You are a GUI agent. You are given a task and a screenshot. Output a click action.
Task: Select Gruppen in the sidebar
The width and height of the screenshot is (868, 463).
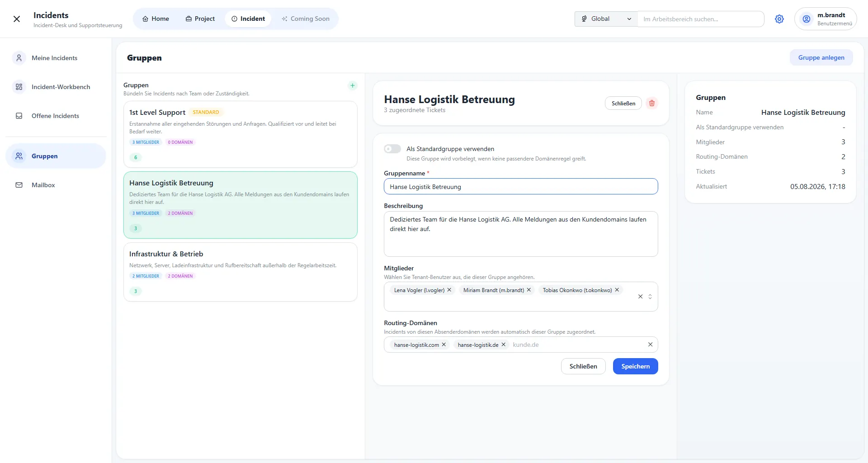click(56, 156)
